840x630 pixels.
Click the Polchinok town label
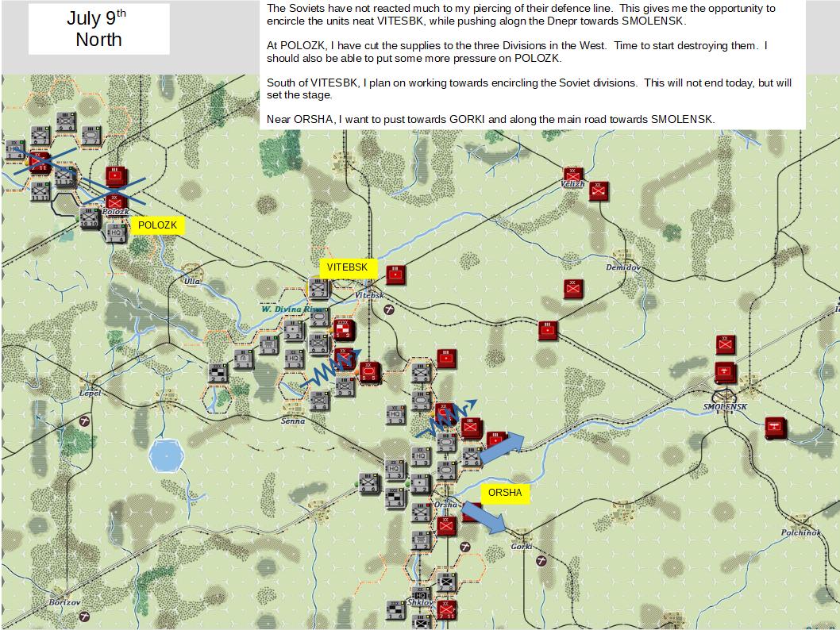tap(800, 532)
